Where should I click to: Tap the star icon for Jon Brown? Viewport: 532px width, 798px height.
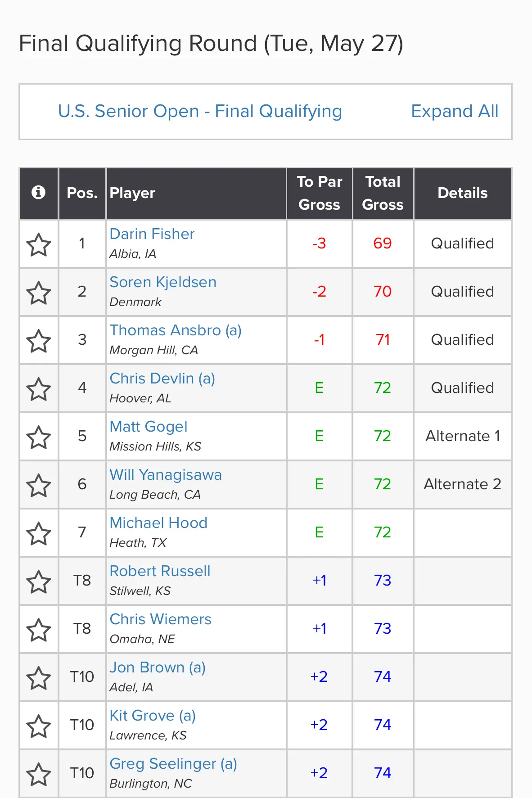point(39,678)
